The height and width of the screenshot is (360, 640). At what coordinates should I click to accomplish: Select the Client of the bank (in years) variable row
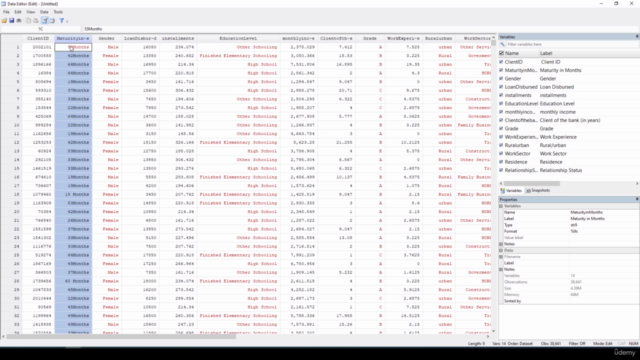(569, 120)
